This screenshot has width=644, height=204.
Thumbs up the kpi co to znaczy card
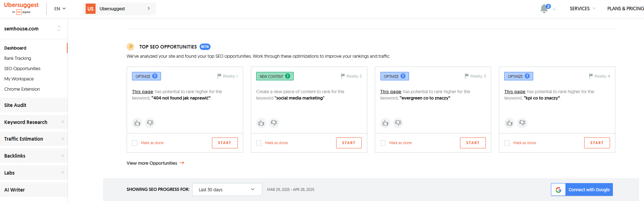(x=510, y=123)
